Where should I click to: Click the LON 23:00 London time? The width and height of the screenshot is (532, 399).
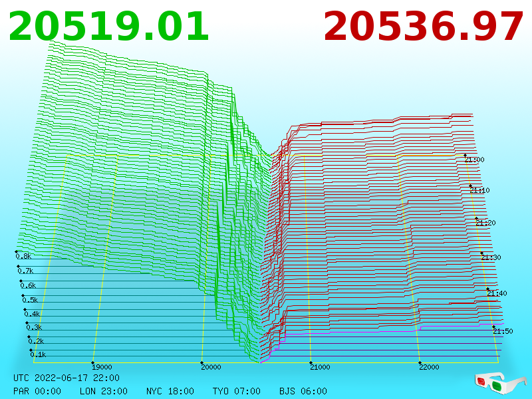(x=104, y=391)
